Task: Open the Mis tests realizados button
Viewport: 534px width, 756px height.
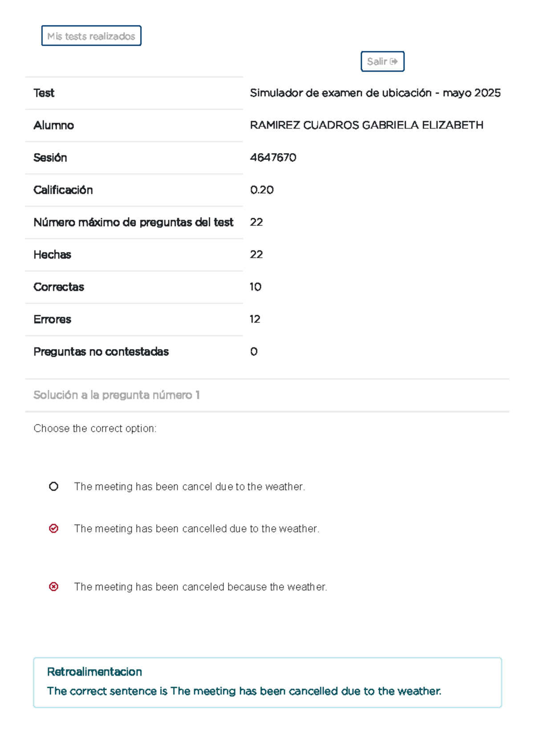Action: [x=91, y=36]
